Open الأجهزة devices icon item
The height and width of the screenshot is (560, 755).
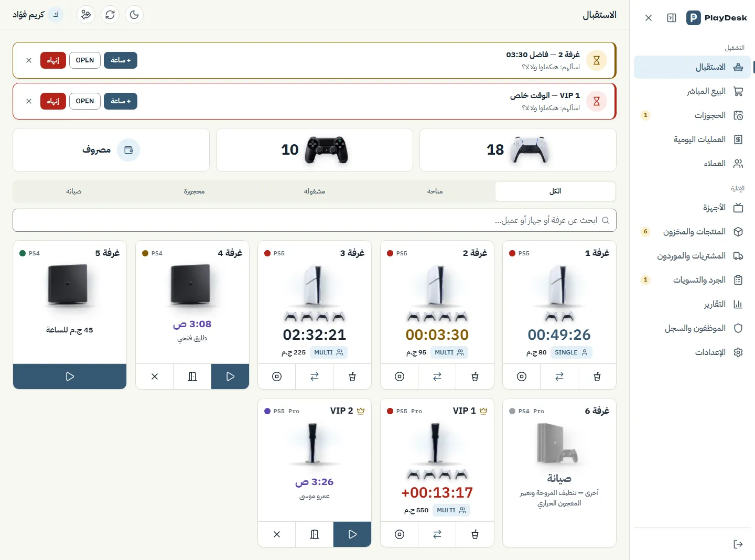click(x=692, y=208)
